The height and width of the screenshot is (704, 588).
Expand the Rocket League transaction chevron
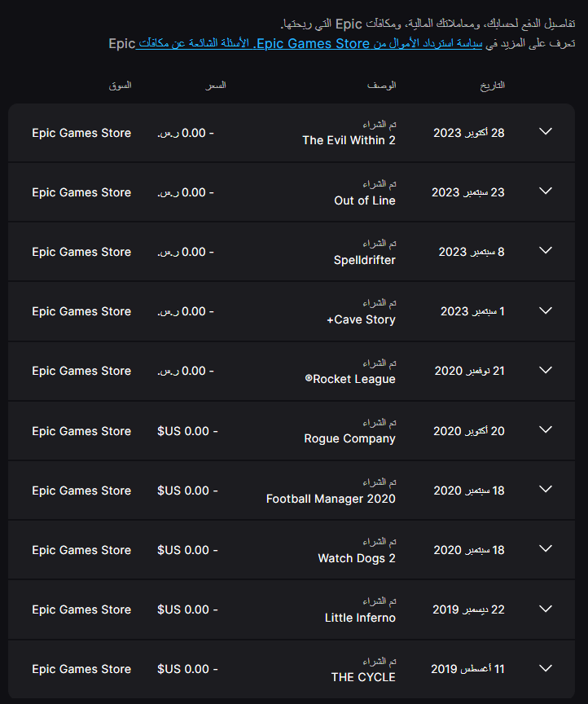coord(546,370)
